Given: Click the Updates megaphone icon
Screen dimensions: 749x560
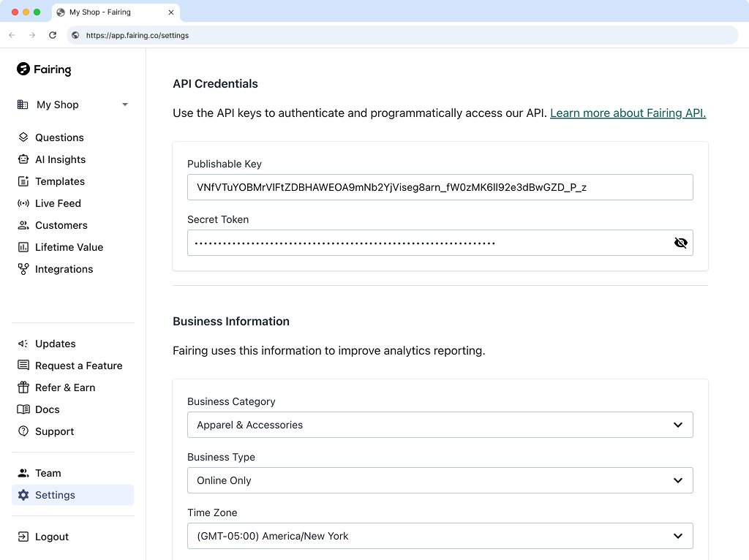Looking at the screenshot, I should coord(23,344).
